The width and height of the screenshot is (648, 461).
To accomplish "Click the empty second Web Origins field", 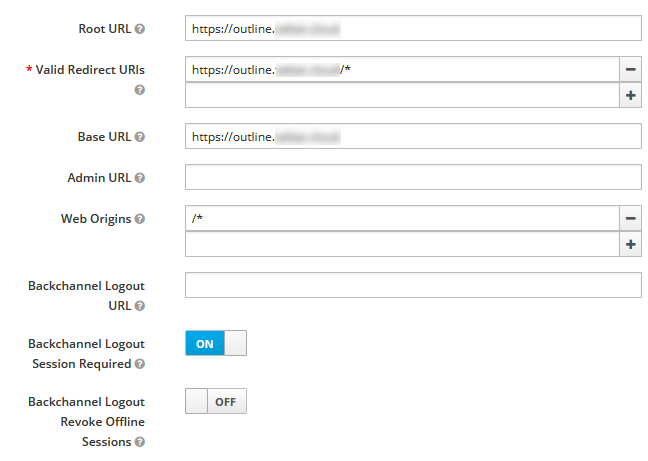I will point(402,244).
